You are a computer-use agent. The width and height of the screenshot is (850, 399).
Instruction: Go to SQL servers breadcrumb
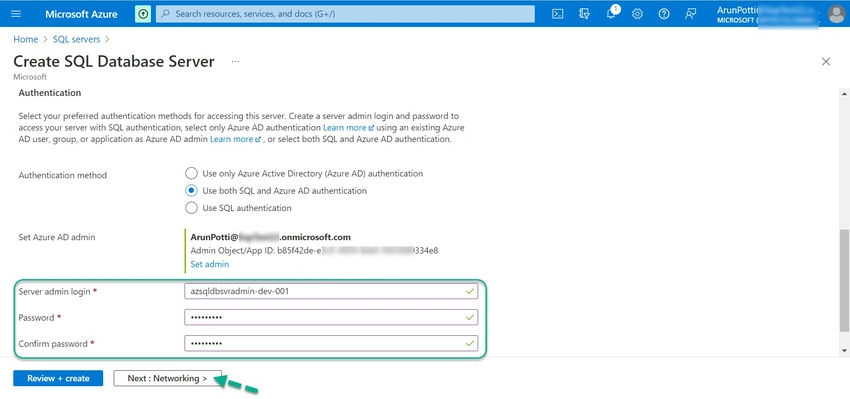(76, 39)
